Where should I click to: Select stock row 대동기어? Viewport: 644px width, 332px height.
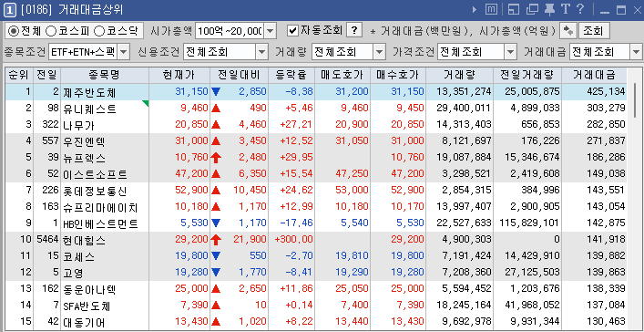(x=316, y=322)
